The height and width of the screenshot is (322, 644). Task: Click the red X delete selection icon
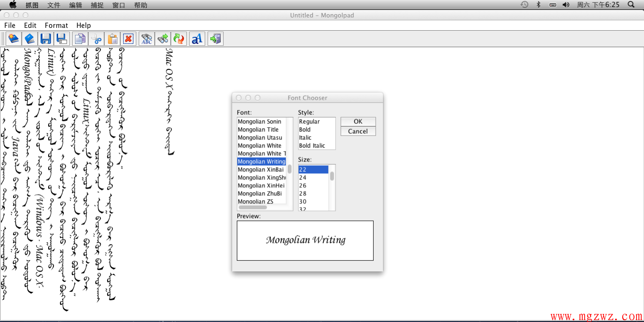pyautogui.click(x=128, y=39)
